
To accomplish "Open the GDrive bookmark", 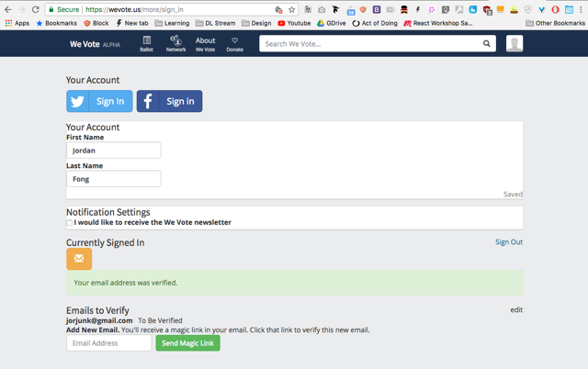I will coord(331,23).
